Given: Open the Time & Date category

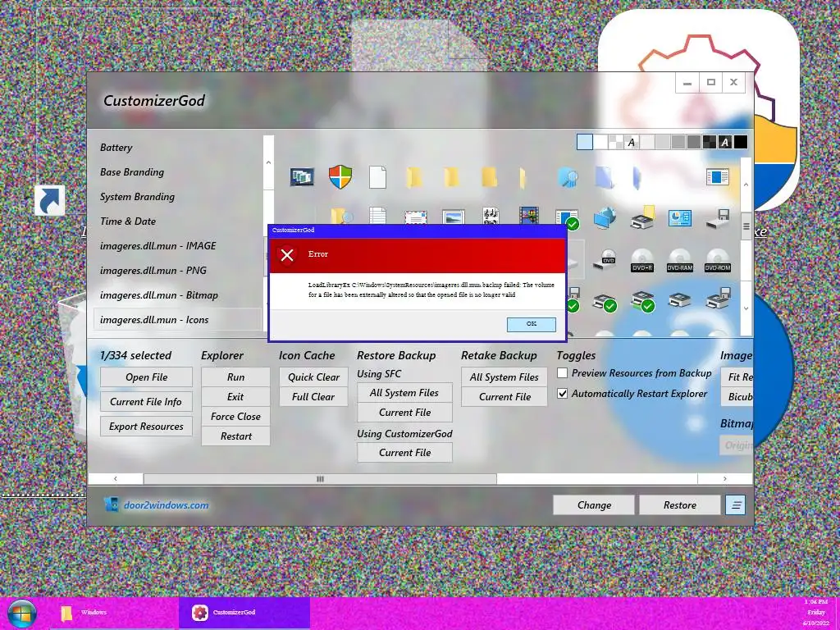Looking at the screenshot, I should [127, 221].
